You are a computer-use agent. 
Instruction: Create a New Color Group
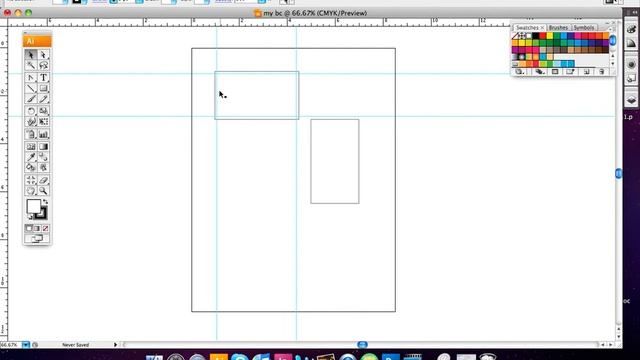[570, 72]
